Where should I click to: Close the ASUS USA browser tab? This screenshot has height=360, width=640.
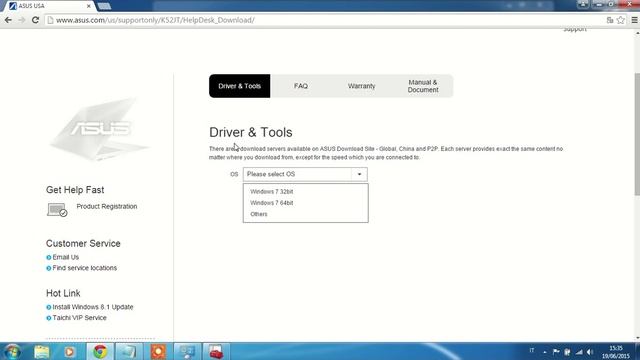(89, 6)
